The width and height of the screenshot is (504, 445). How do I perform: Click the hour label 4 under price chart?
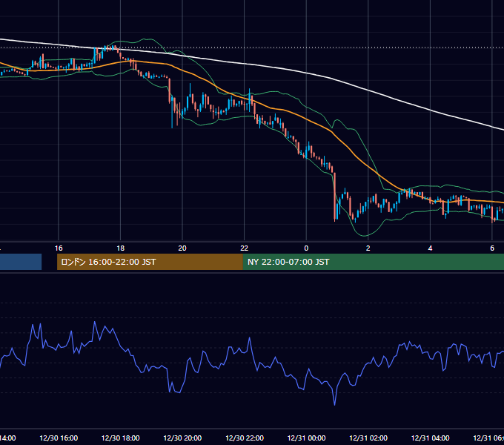(x=430, y=248)
